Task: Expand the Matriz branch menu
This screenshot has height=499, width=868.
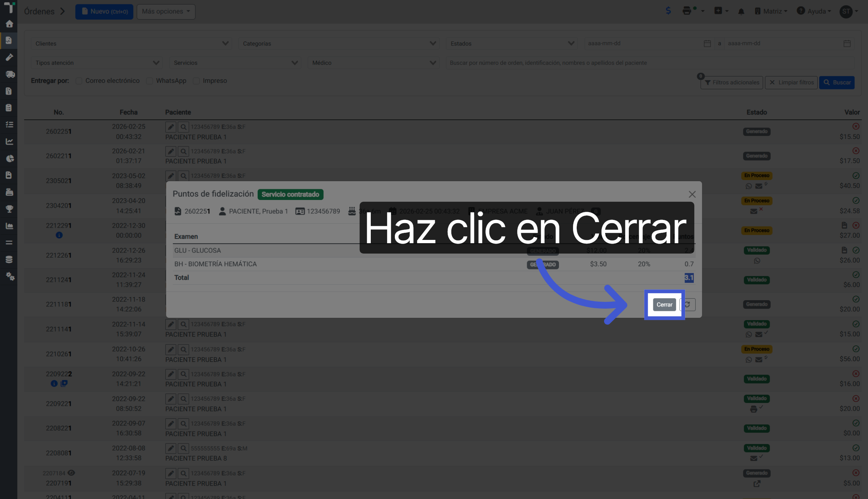Action: [771, 11]
